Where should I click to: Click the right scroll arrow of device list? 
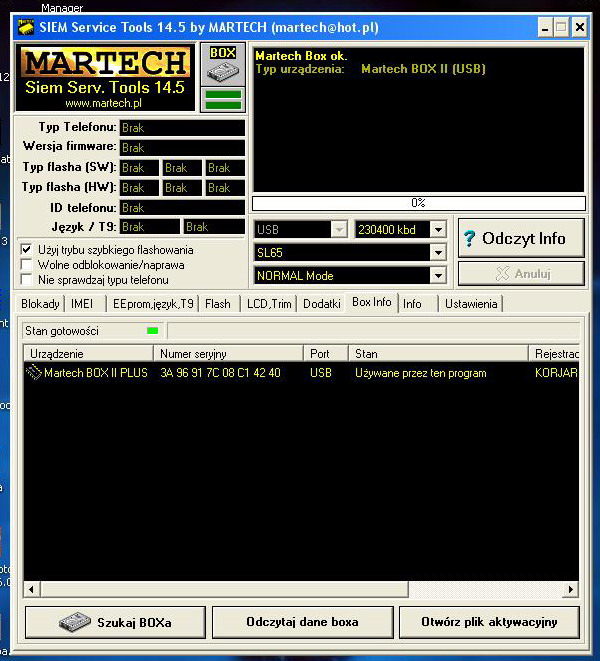click(570, 589)
